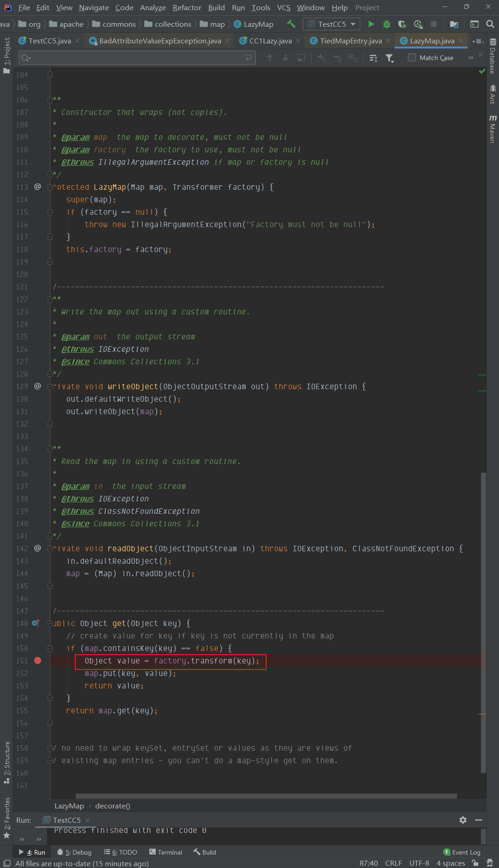Close the search bar with X
499x868 pixels.
click(x=481, y=54)
